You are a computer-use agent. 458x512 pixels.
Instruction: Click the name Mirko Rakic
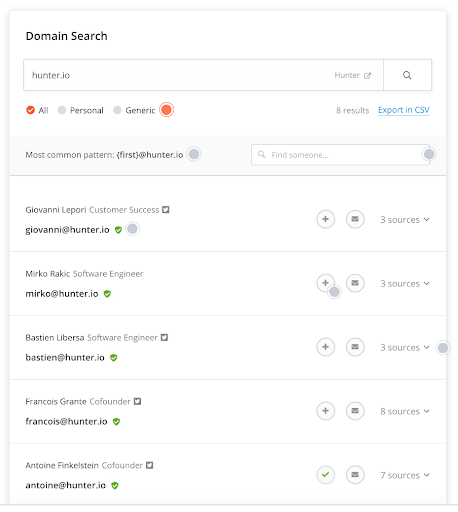click(x=48, y=274)
